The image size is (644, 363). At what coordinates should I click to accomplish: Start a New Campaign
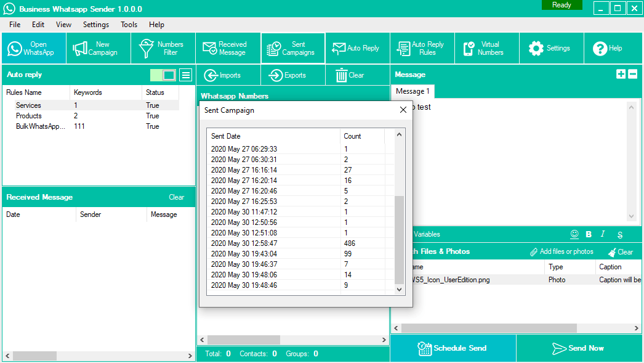click(99, 49)
